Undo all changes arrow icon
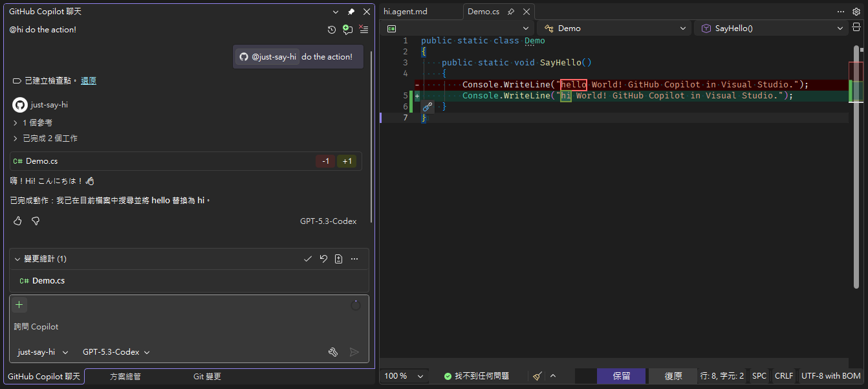Viewport: 868px width, 389px height. click(323, 259)
